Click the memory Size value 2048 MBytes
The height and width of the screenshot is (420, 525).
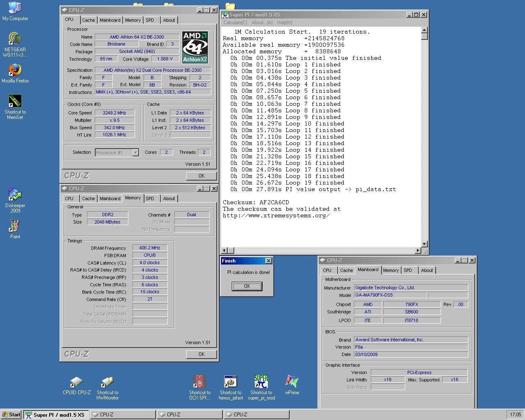coord(107,222)
